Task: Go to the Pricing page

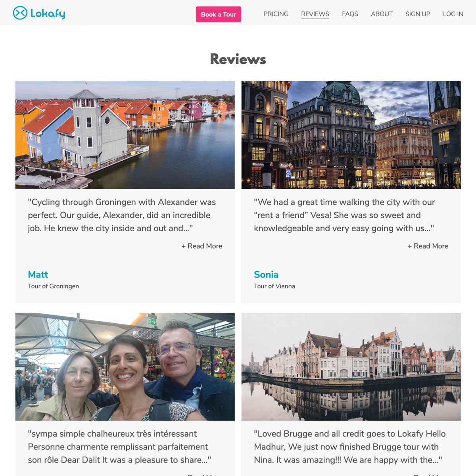Action: coord(276,14)
